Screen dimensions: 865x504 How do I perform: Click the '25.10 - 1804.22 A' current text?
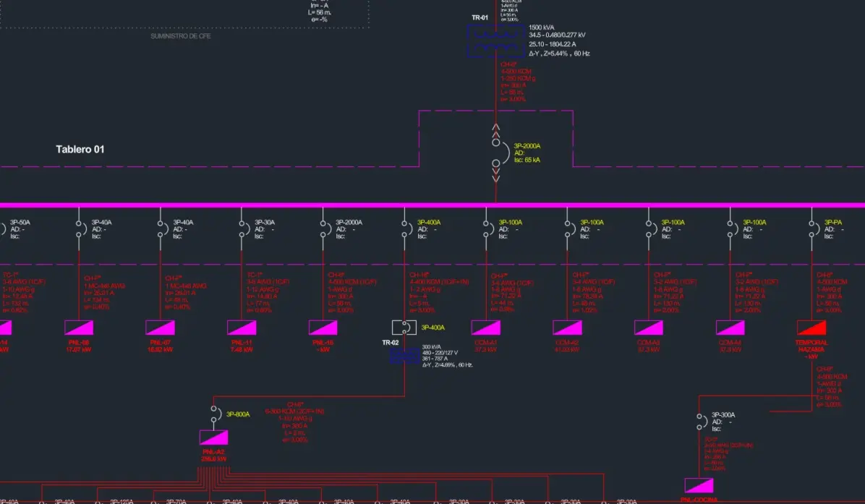point(553,44)
